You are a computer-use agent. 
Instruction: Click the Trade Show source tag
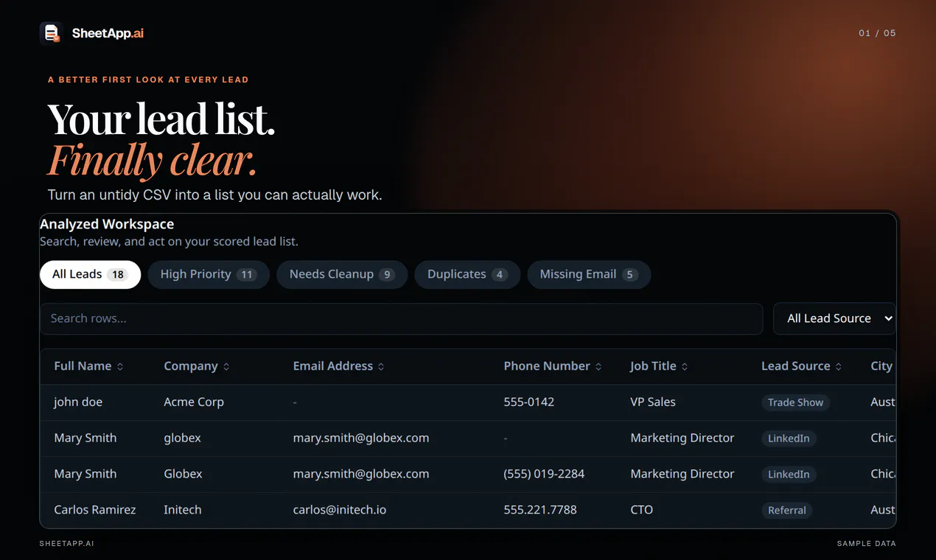coord(795,402)
